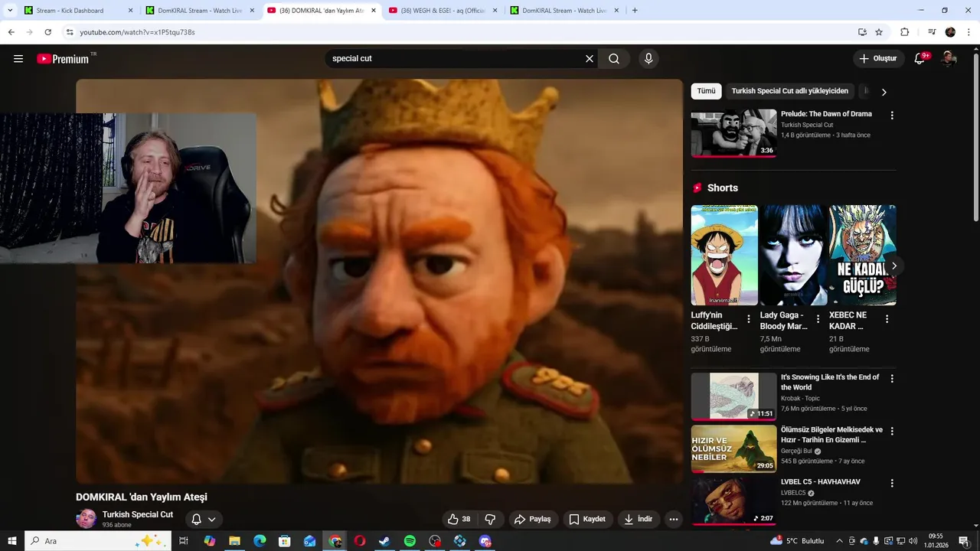View site information icon in address bar
Image resolution: width=980 pixels, height=551 pixels.
[x=70, y=32]
